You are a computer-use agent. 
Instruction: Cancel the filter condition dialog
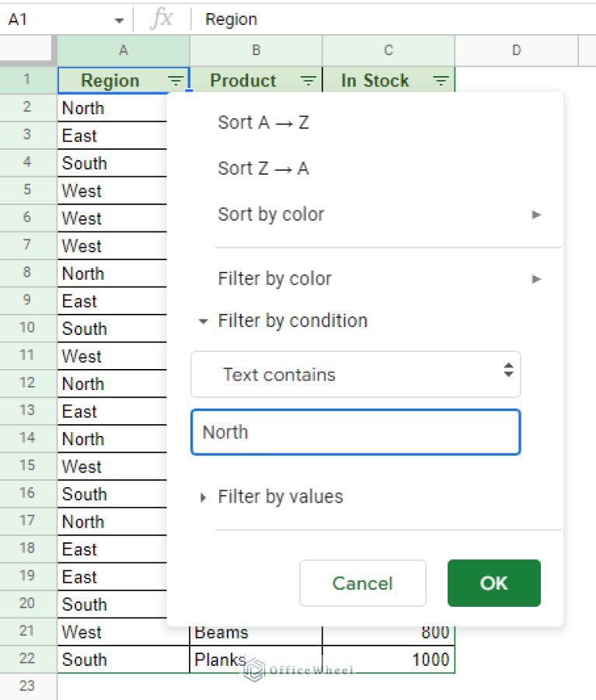(x=362, y=583)
